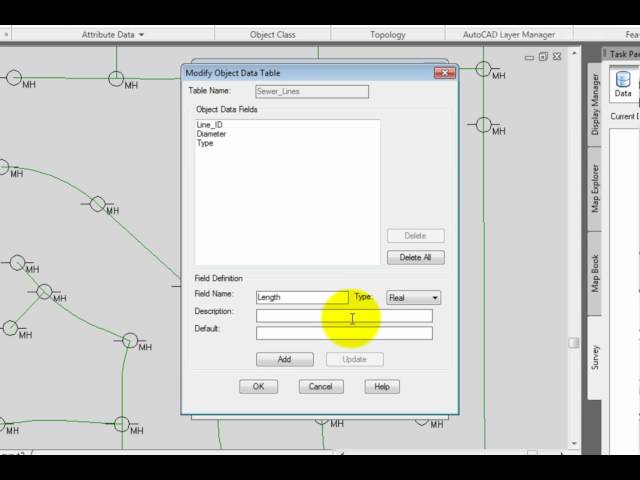Open the Topology ribbon panel
The width and height of the screenshot is (640, 480).
point(387,35)
